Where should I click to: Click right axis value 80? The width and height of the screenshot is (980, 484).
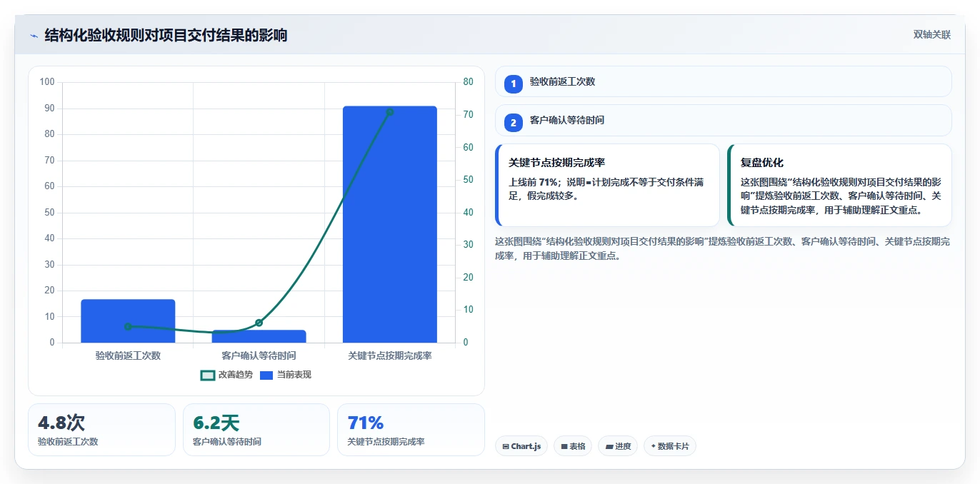[x=468, y=82]
